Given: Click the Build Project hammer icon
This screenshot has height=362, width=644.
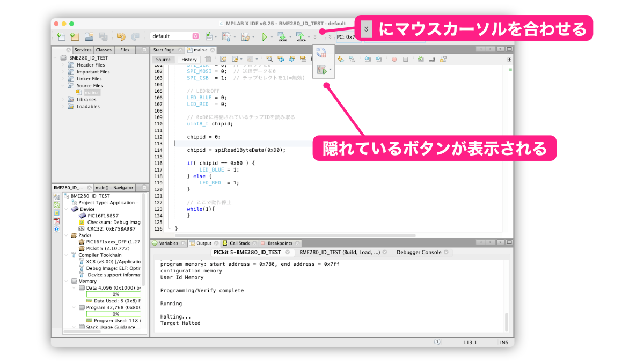Looking at the screenshot, I should (x=225, y=36).
